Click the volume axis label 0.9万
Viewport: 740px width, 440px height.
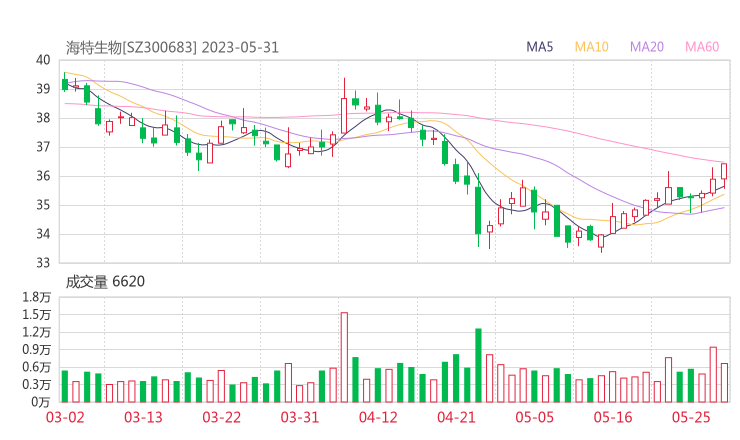tap(36, 350)
